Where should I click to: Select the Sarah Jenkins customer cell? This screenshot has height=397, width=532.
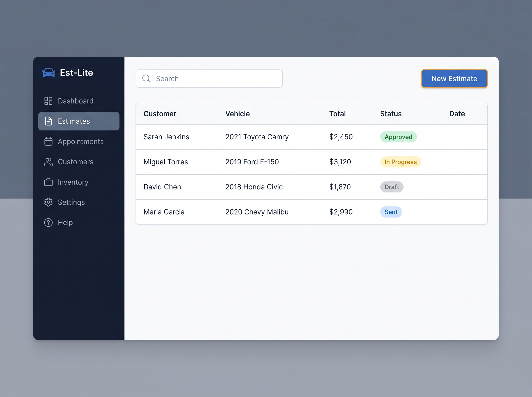click(166, 137)
